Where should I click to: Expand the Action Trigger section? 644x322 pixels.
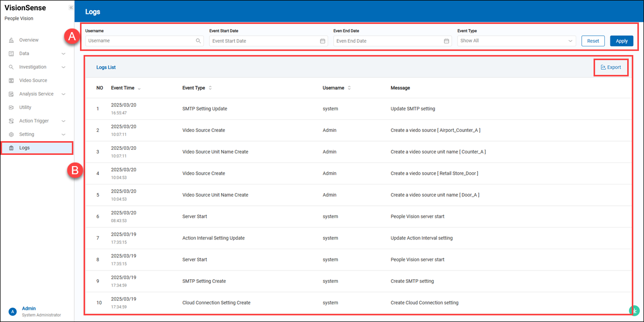(63, 121)
